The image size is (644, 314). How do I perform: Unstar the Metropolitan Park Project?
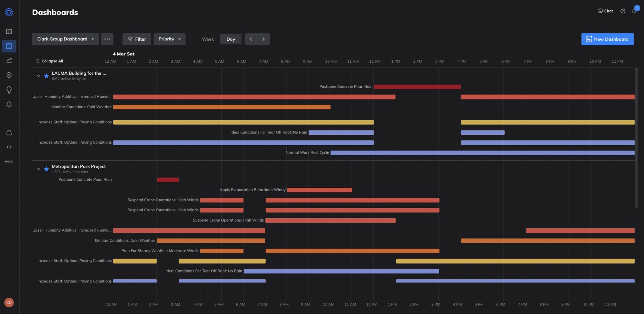(x=46, y=169)
